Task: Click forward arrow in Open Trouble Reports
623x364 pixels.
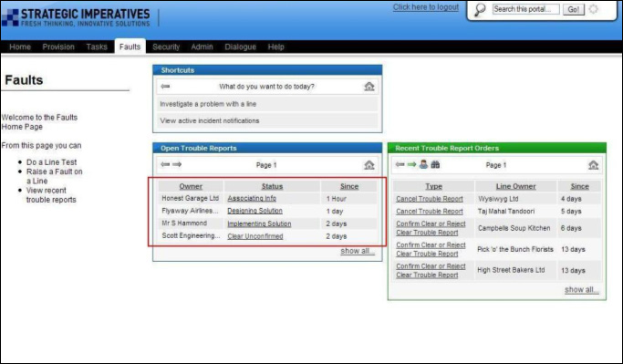Action: point(177,164)
